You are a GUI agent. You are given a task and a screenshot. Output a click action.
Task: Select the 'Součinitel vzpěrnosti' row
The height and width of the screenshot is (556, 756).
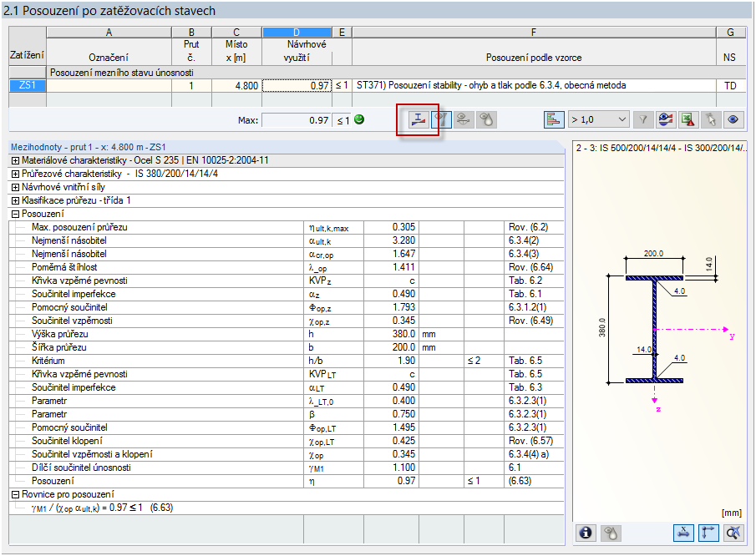click(x=287, y=321)
